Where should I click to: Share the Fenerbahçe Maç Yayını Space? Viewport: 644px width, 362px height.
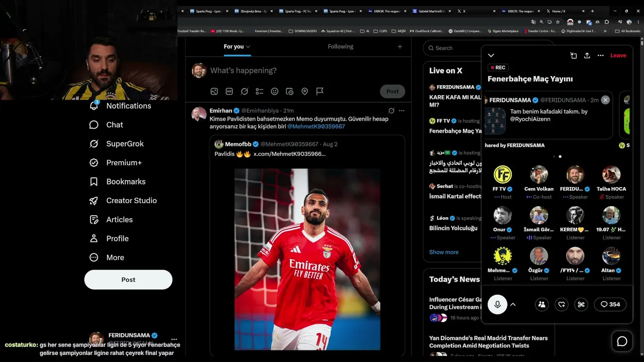[x=587, y=56]
